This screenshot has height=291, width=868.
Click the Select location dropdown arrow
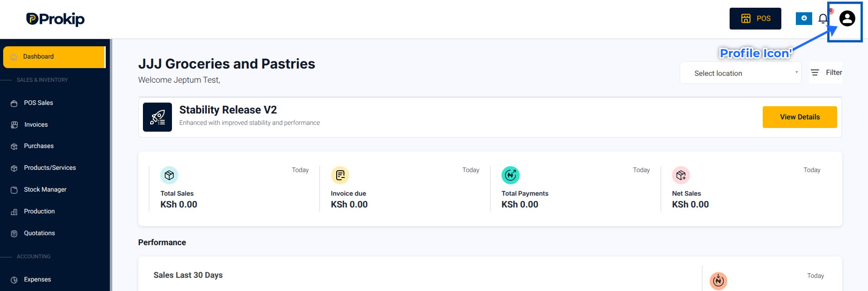796,72
